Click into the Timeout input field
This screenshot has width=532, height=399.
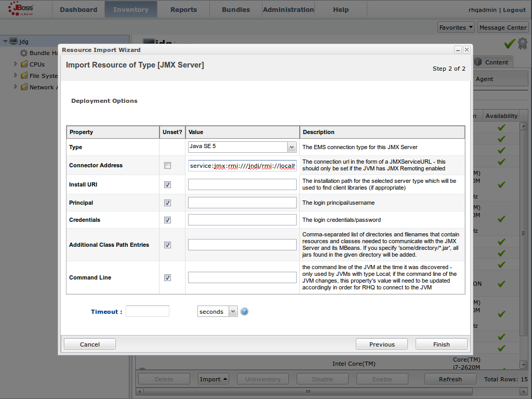(148, 312)
